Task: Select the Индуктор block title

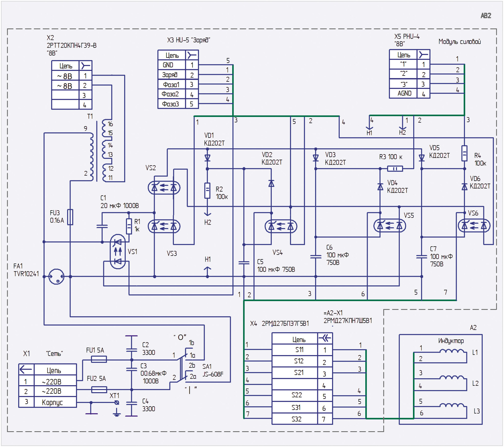Action: (451, 341)
